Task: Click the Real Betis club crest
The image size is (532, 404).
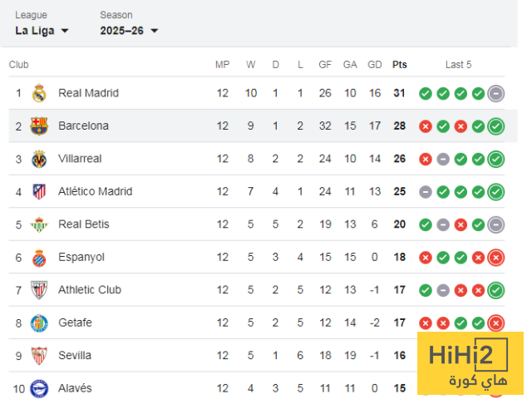Action: [x=39, y=224]
